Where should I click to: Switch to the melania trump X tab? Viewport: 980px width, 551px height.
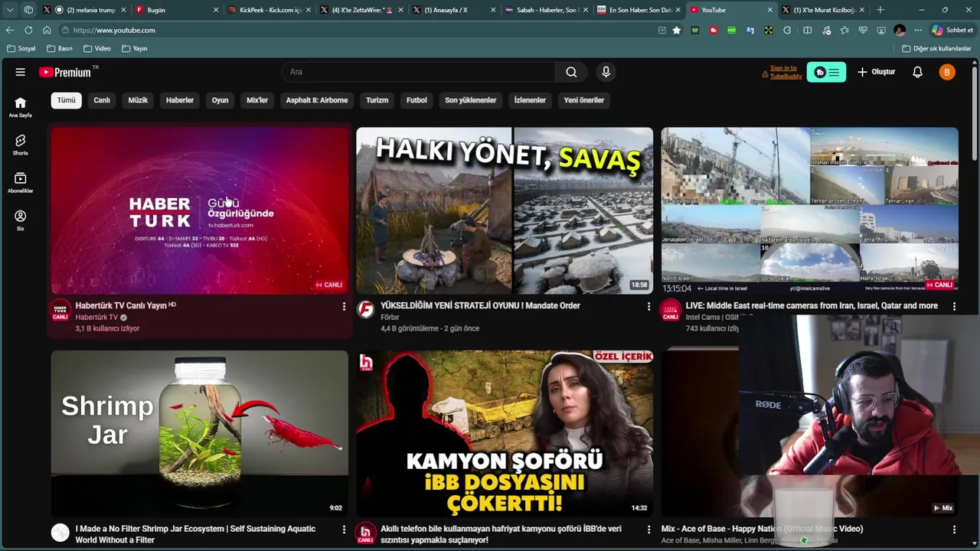(x=85, y=10)
